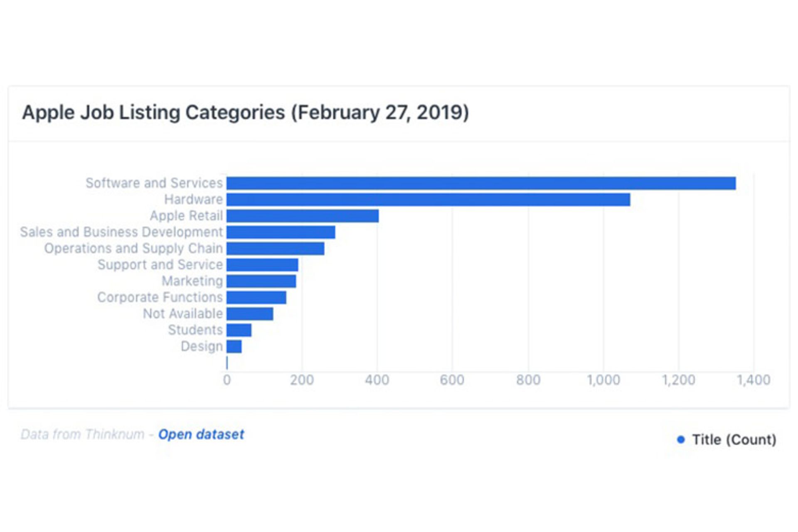Click the 'Corporate Functions' label
798x532 pixels.
(x=160, y=297)
